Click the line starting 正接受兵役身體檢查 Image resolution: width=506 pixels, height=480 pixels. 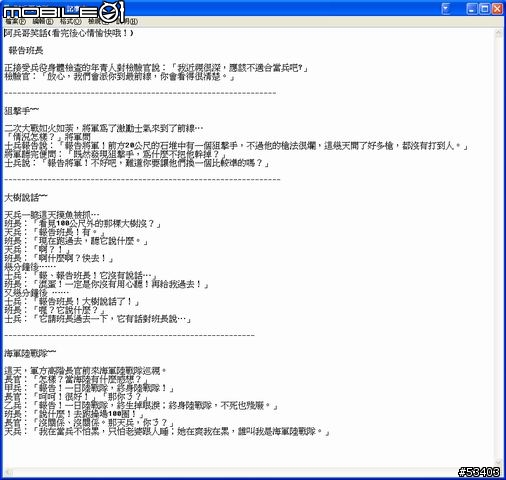(156, 68)
